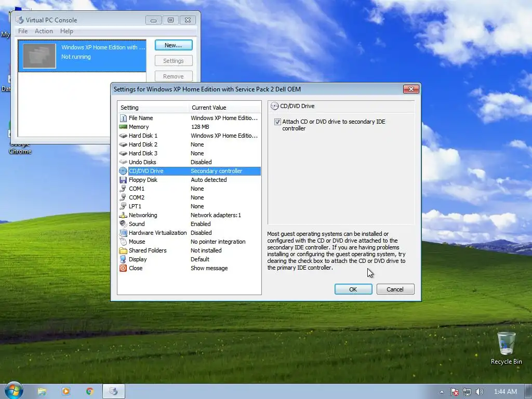Click the Hard Disk 1 icon
532x399 pixels.
click(x=123, y=136)
